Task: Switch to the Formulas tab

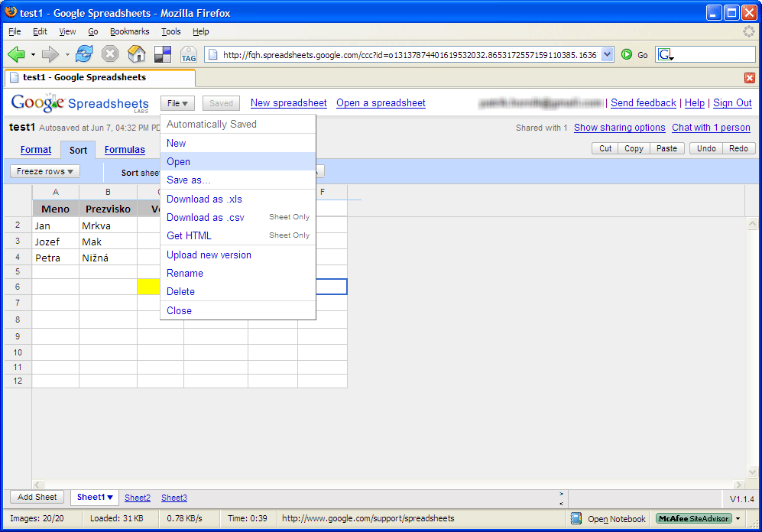Action: click(x=125, y=150)
